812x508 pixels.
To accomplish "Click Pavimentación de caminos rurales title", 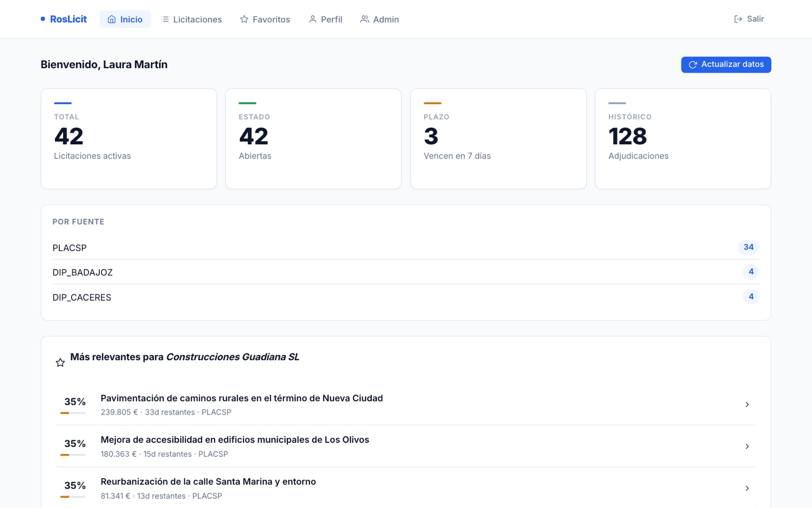I will pos(242,398).
